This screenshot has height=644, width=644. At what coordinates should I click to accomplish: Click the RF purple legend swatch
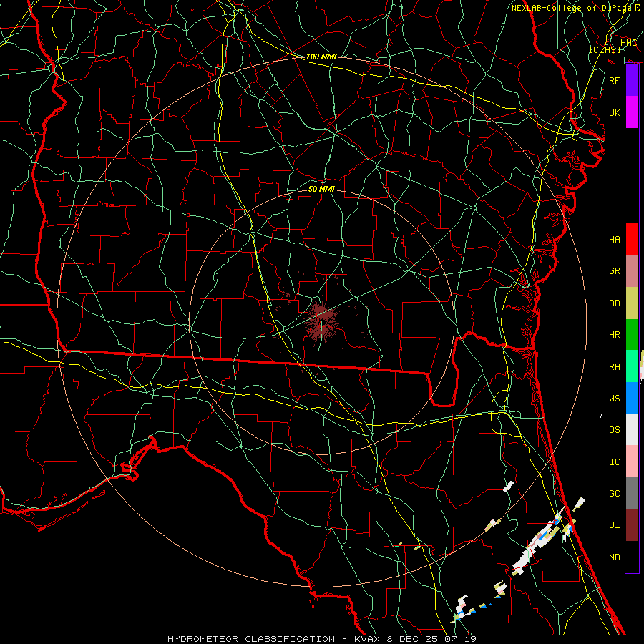(632, 80)
